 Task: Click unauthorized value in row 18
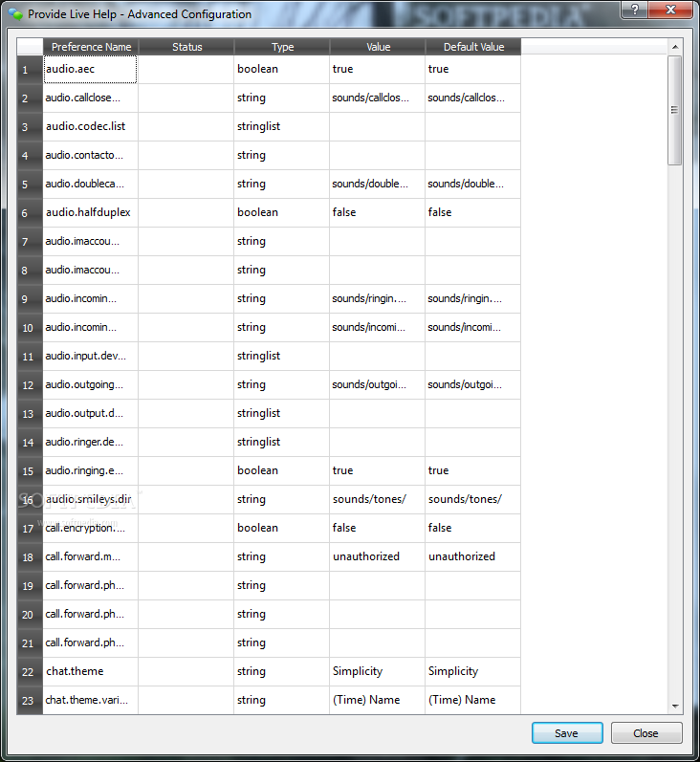[377, 556]
